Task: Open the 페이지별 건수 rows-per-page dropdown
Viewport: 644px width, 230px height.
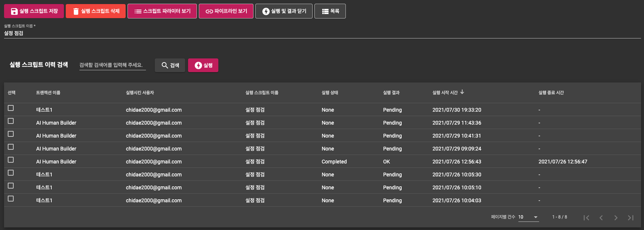Action: point(528,217)
